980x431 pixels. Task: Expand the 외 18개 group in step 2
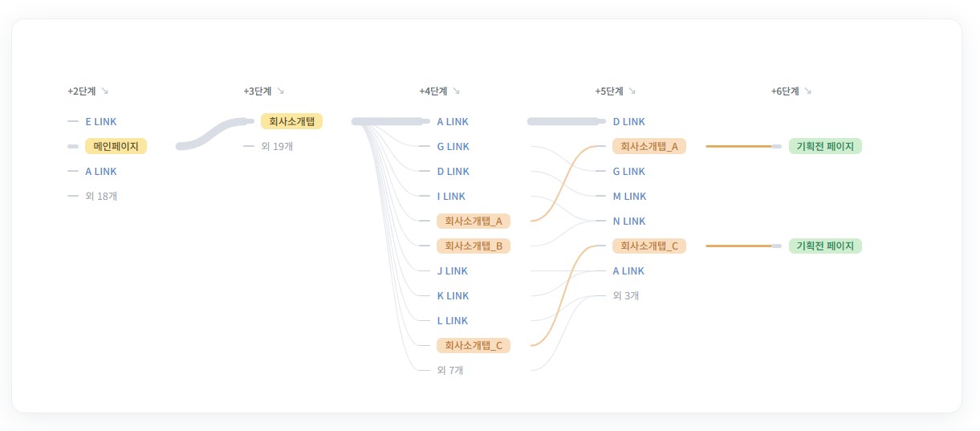point(101,196)
